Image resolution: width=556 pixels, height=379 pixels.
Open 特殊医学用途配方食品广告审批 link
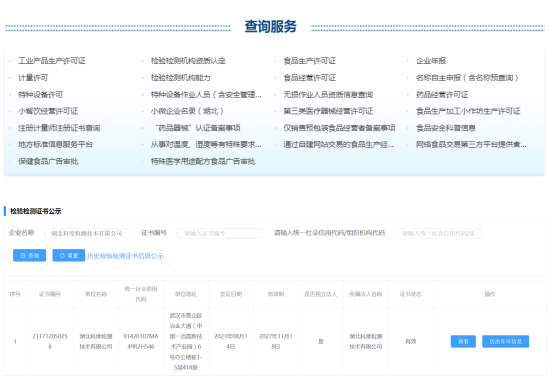tap(203, 161)
